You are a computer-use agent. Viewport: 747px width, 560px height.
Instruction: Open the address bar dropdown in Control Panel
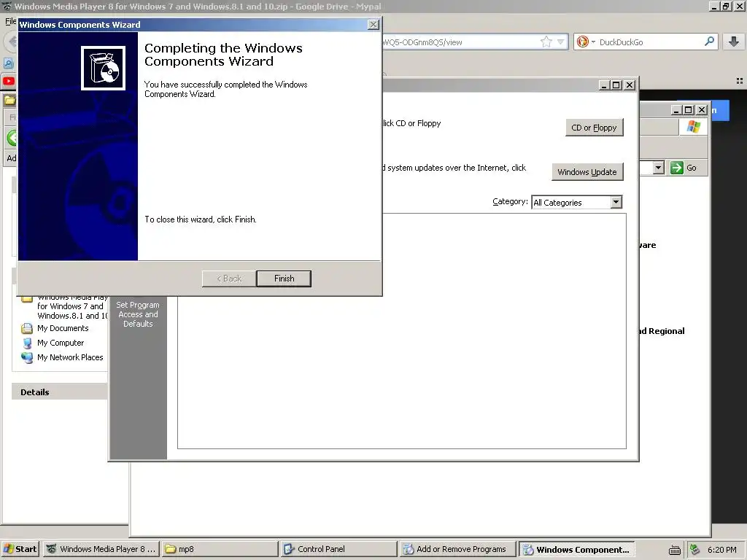point(659,168)
